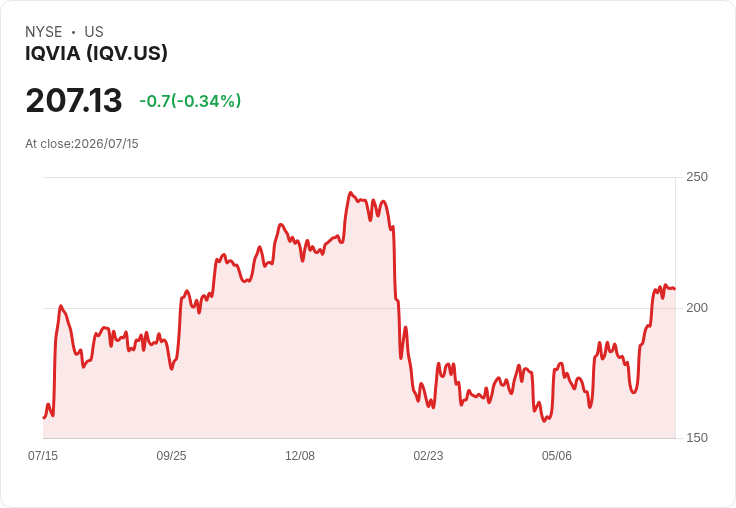This screenshot has width=736, height=508.
Task: Click the chart's highest peak near 245
Action: pos(350,192)
